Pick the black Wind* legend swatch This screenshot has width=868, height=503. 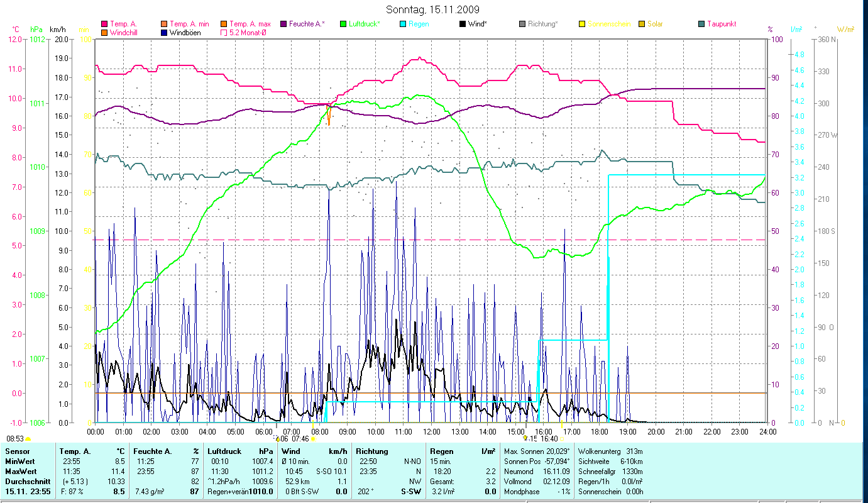(x=462, y=24)
